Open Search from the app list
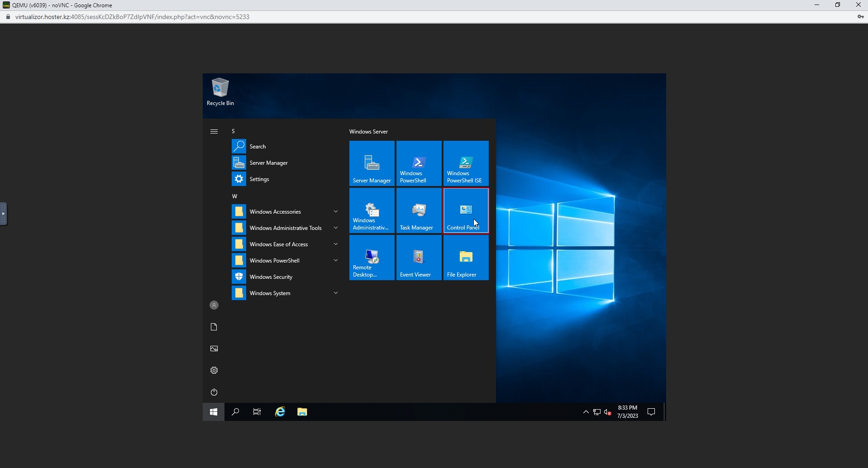This screenshot has width=868, height=468. (286, 146)
